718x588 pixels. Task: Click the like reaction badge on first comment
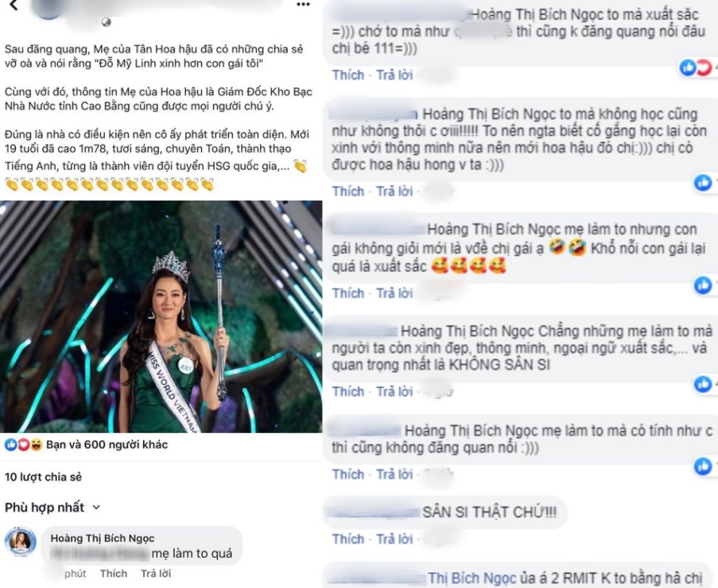(x=688, y=68)
